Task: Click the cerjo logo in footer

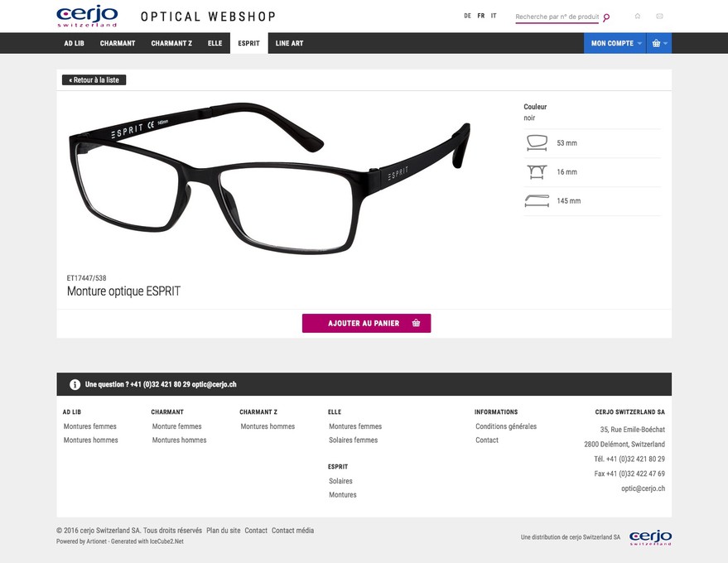Action: 650,538
